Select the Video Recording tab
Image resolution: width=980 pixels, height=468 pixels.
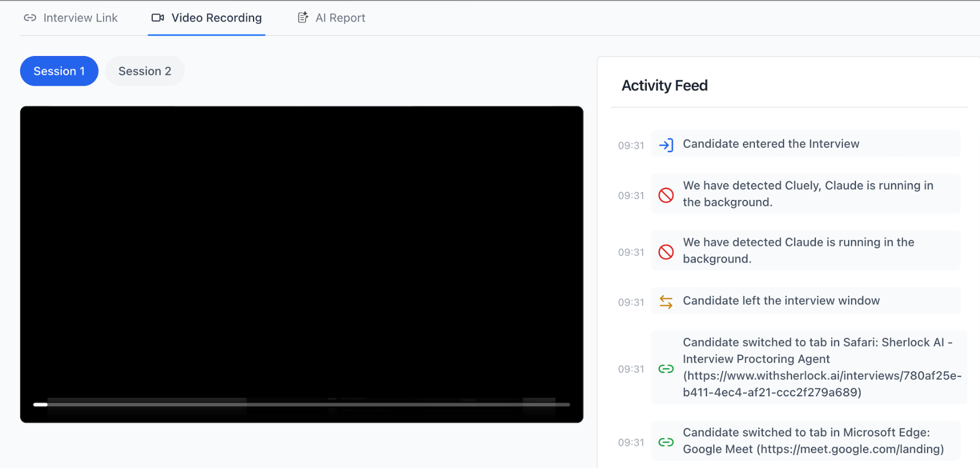click(x=216, y=18)
